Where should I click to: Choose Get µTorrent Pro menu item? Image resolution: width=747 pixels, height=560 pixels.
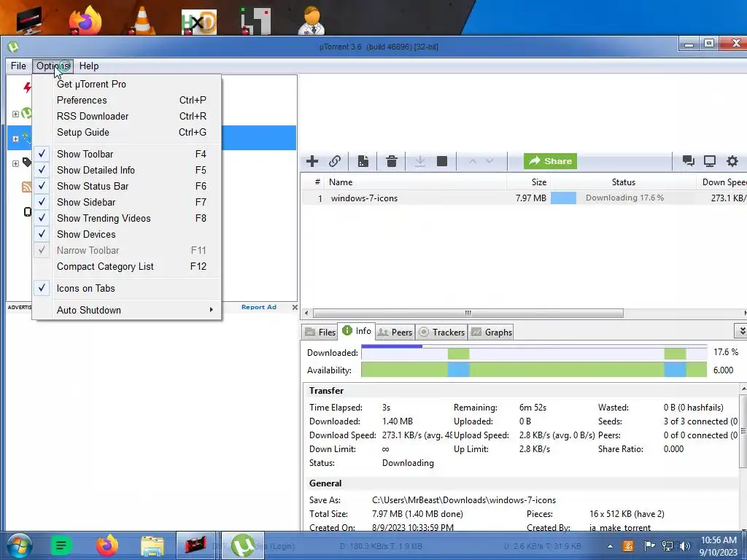[x=127, y=84]
